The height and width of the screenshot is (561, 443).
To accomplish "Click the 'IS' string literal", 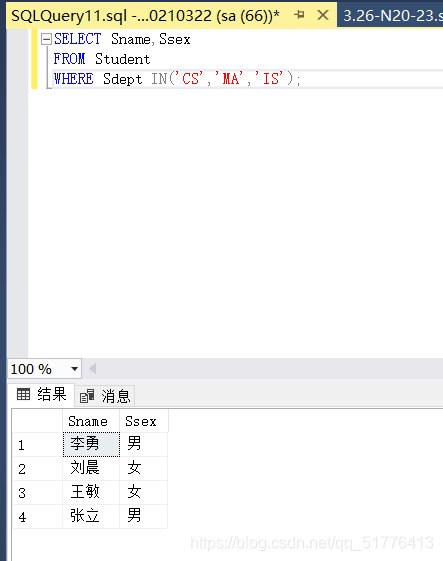I will coord(269,78).
